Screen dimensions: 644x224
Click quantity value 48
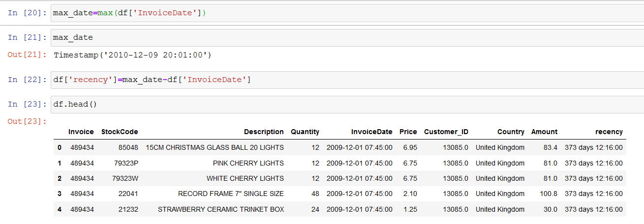tap(315, 194)
